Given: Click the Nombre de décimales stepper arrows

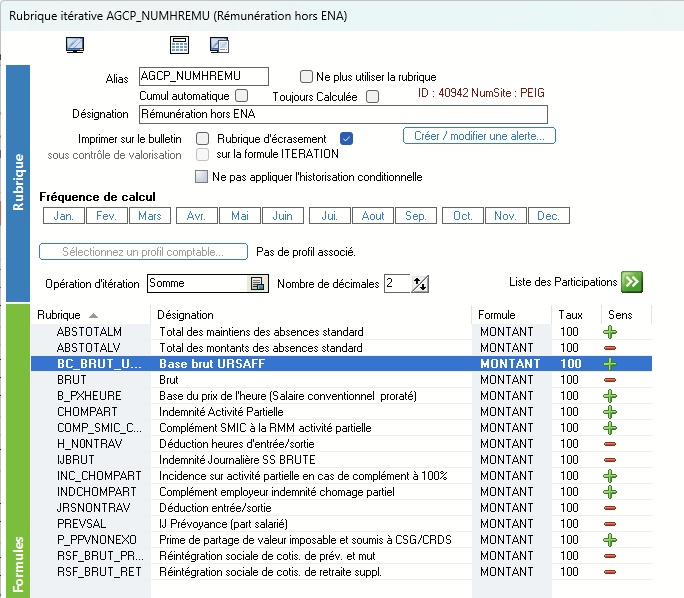Looking at the screenshot, I should coord(420,284).
